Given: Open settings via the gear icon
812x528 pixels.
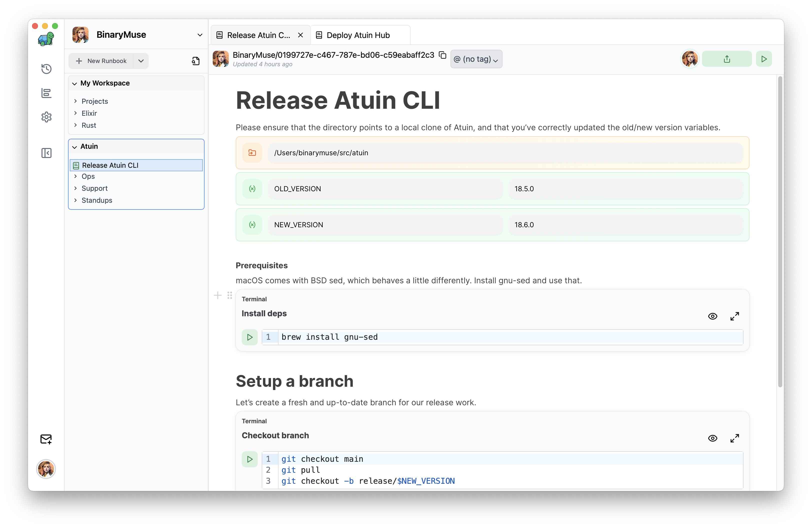Looking at the screenshot, I should coord(46,117).
